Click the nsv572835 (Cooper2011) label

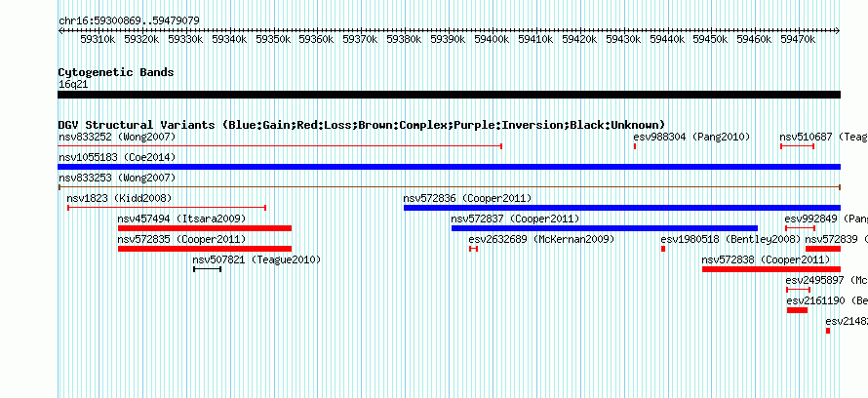pos(181,240)
